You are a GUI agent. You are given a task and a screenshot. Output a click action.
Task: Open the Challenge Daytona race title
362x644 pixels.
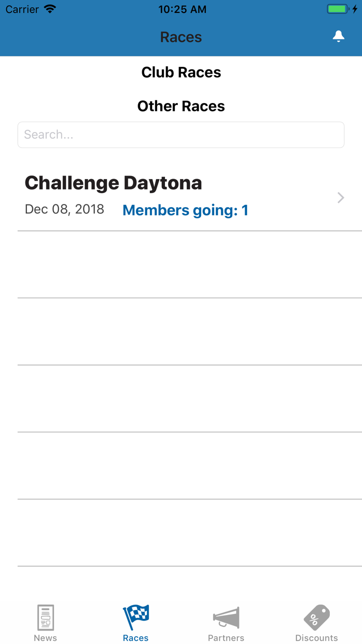point(113,183)
